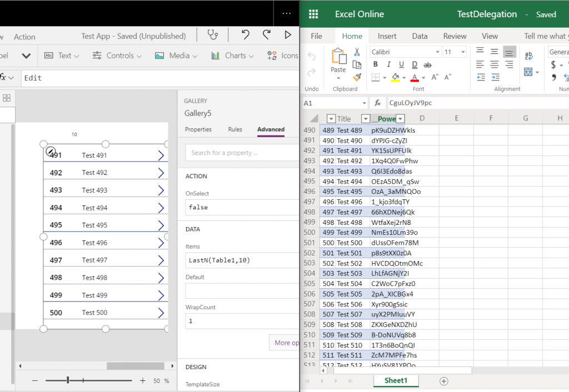
Task: Toggle Underline formatting in Excel
Action: click(401, 64)
